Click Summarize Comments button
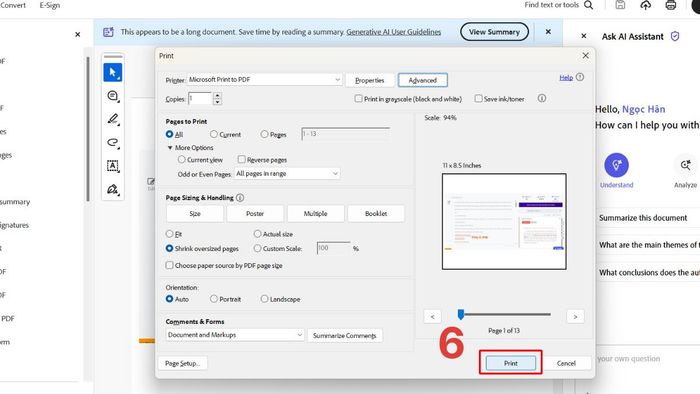 [345, 335]
